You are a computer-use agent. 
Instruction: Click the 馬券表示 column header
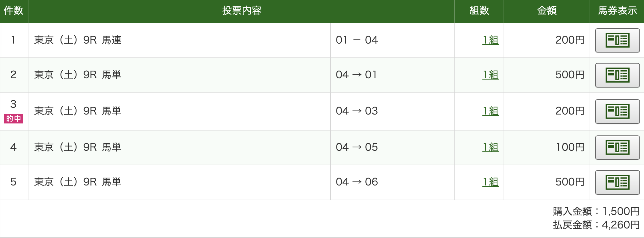pos(617,11)
